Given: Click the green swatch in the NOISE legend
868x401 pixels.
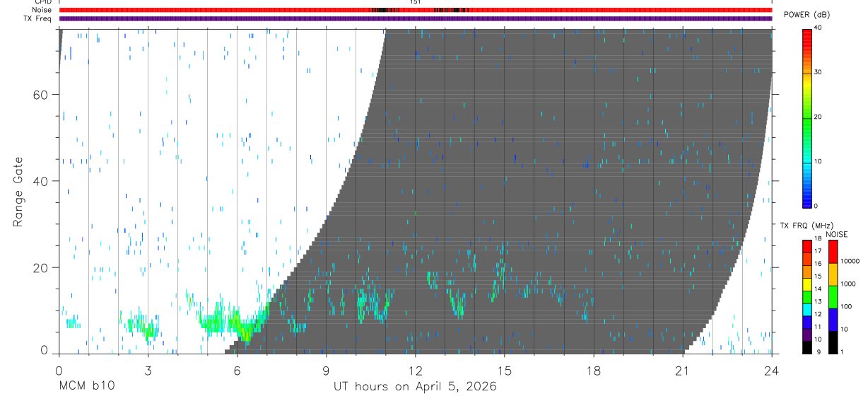Looking at the screenshot, I should click(832, 297).
